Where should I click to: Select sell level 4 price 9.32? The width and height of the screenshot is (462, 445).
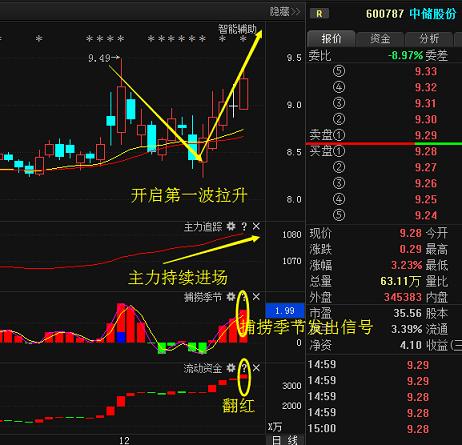pos(426,87)
